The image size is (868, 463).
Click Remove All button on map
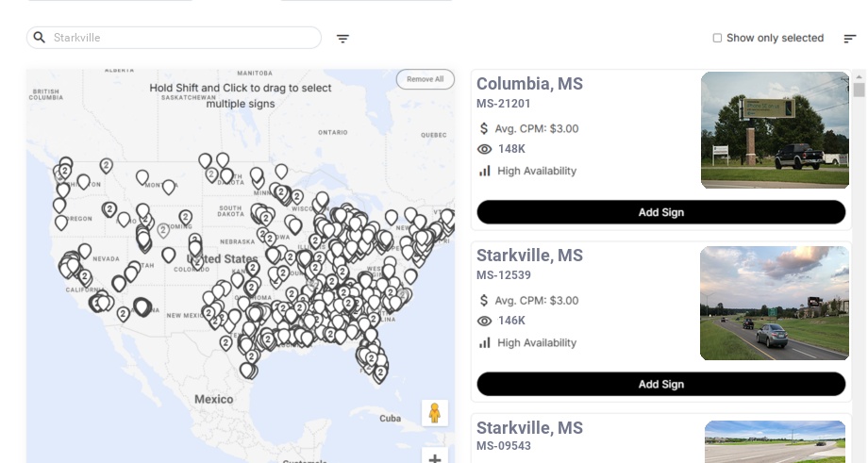(x=425, y=79)
